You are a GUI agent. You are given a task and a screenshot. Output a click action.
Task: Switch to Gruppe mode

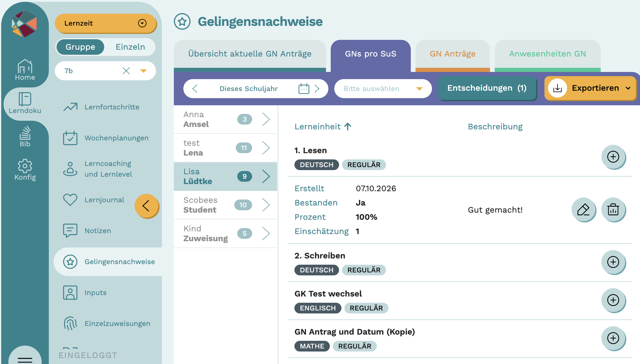[x=80, y=47]
